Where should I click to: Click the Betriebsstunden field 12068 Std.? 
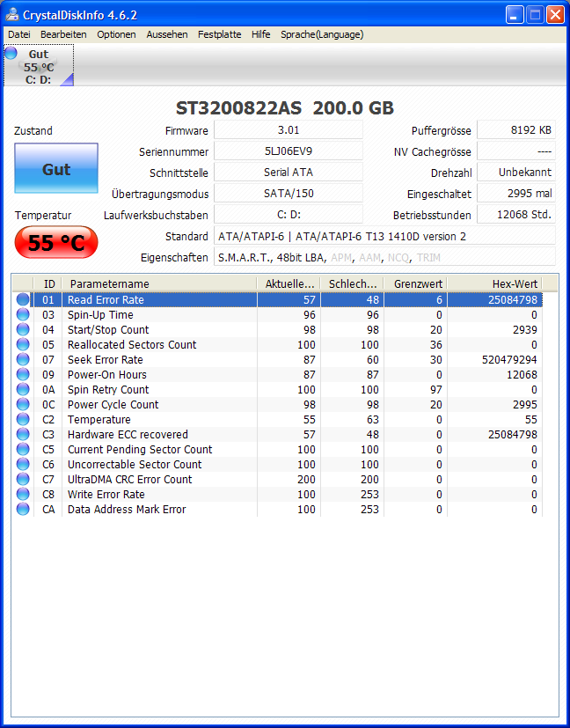pos(516,215)
